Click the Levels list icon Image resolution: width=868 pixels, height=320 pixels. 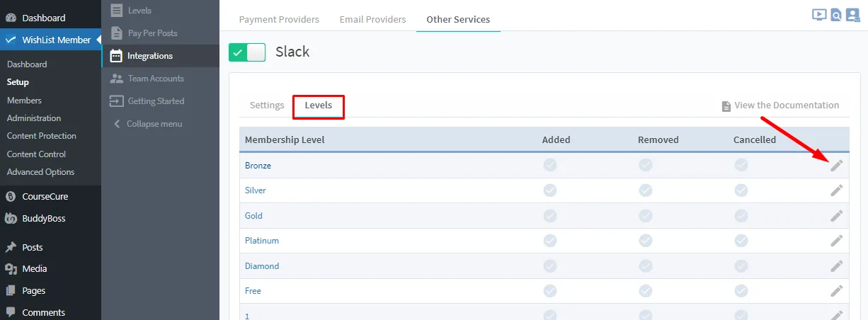(117, 11)
